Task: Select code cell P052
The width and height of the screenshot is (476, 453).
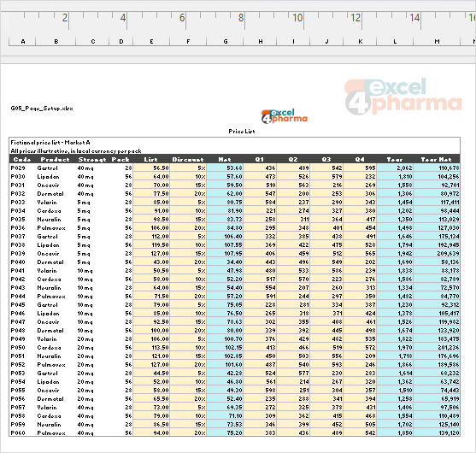Action: coord(22,364)
